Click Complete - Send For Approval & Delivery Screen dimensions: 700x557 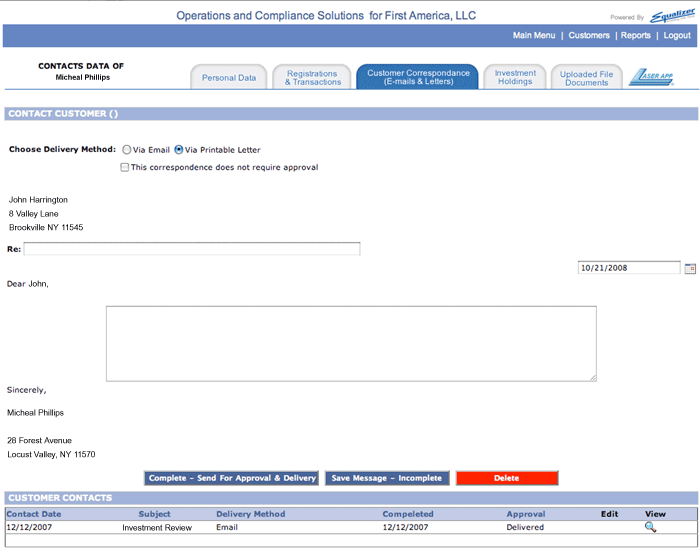point(231,478)
